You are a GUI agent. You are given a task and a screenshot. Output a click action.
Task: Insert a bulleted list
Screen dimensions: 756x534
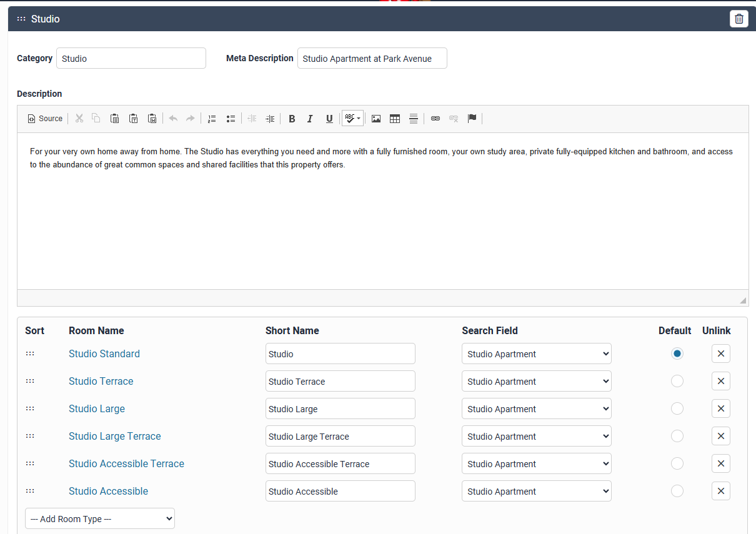(x=231, y=119)
